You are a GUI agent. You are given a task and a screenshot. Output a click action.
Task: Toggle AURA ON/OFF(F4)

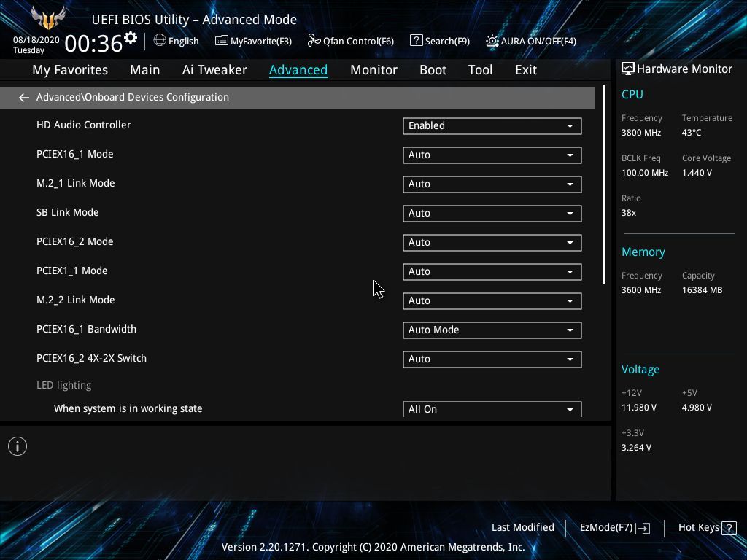(531, 41)
